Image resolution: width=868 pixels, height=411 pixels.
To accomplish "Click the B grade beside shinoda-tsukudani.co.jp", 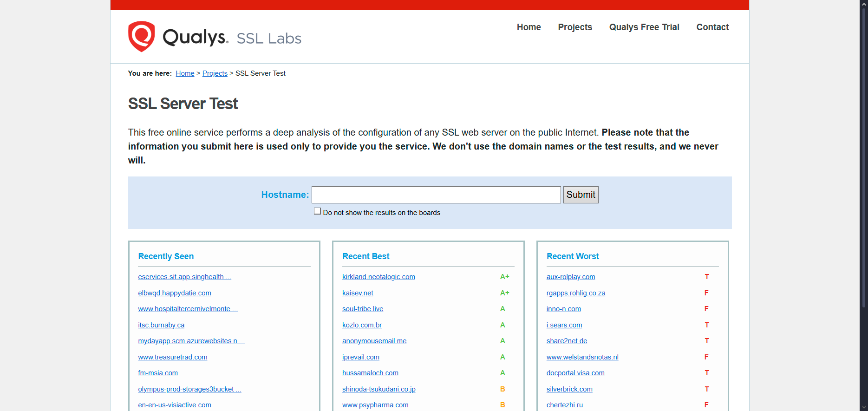I will tap(503, 389).
